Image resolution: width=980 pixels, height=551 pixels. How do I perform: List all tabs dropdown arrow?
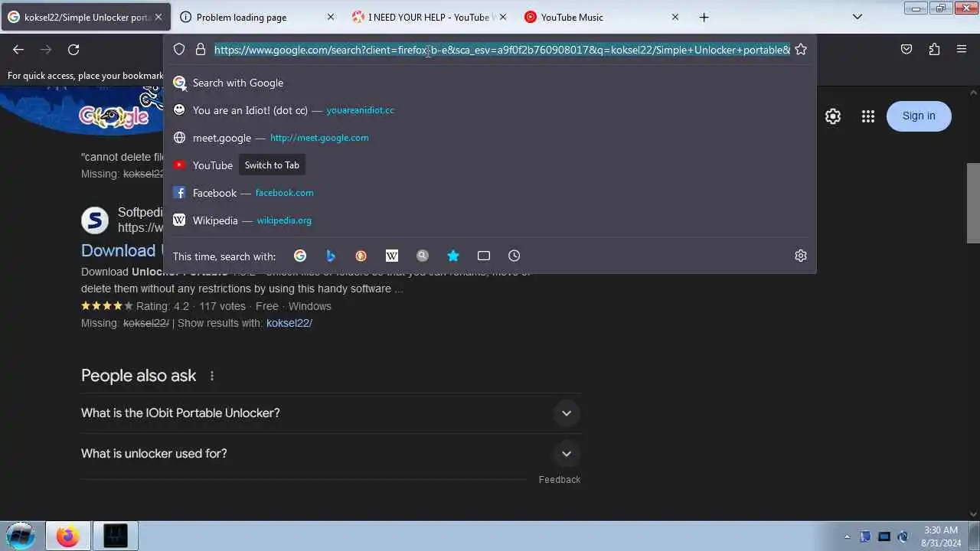click(857, 17)
